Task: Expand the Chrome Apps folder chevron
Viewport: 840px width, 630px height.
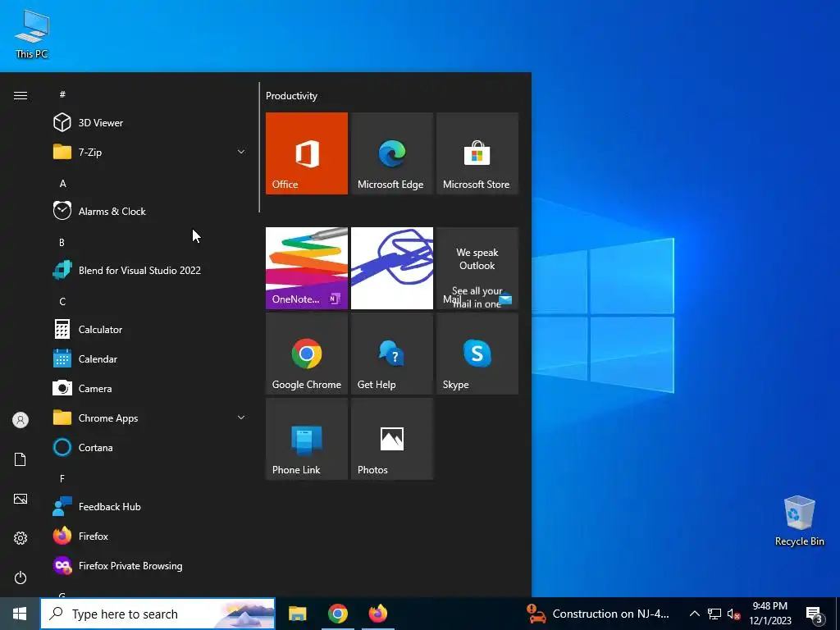Action: coord(241,418)
